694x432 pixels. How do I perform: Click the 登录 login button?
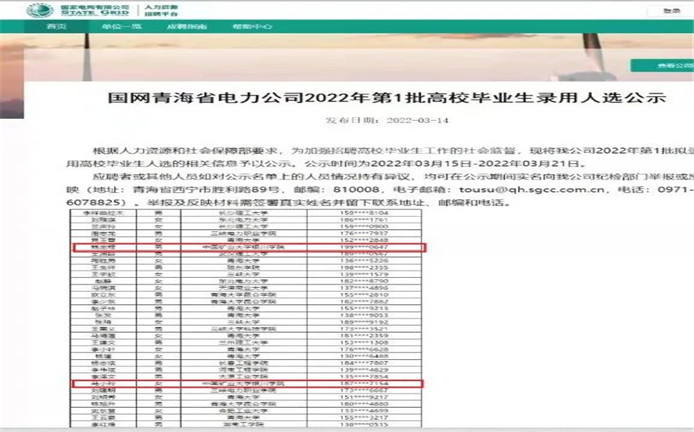point(671,11)
